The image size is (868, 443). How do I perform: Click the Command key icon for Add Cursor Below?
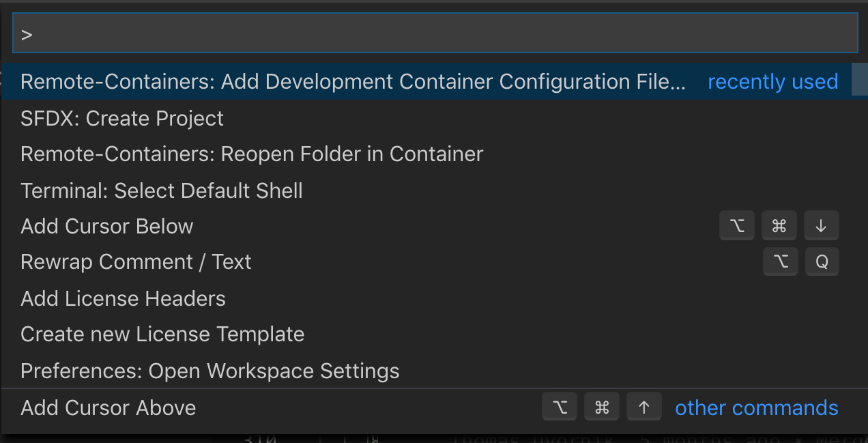pyautogui.click(x=779, y=227)
